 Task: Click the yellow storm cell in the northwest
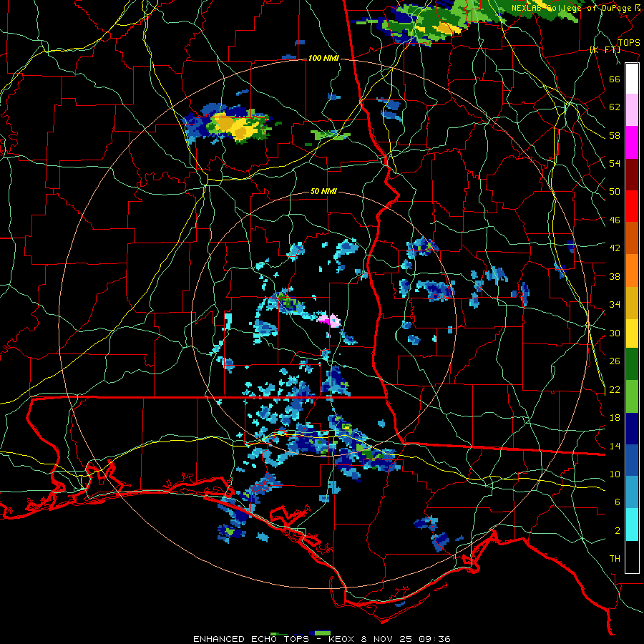coord(238,125)
